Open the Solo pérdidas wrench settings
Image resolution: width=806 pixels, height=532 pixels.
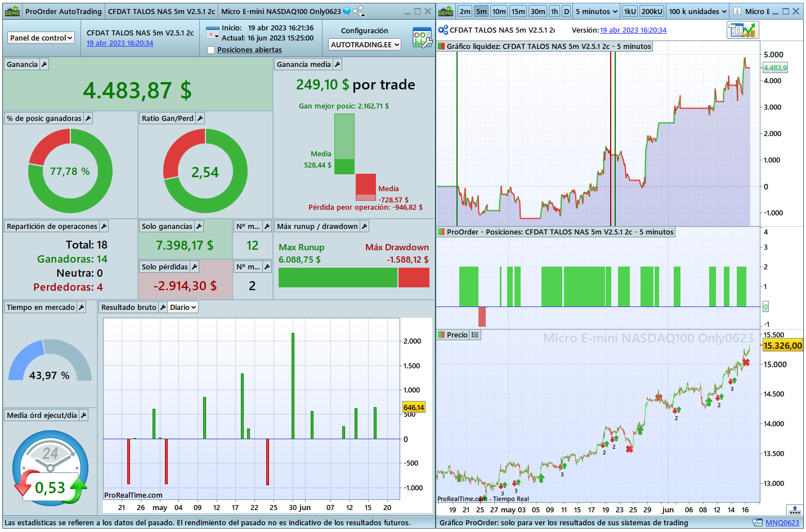[194, 267]
